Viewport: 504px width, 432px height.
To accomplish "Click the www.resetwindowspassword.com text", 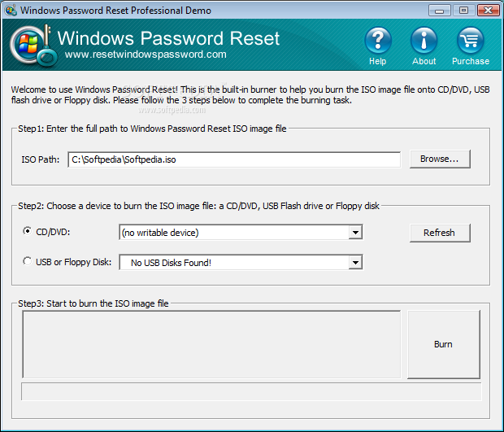I will point(146,55).
